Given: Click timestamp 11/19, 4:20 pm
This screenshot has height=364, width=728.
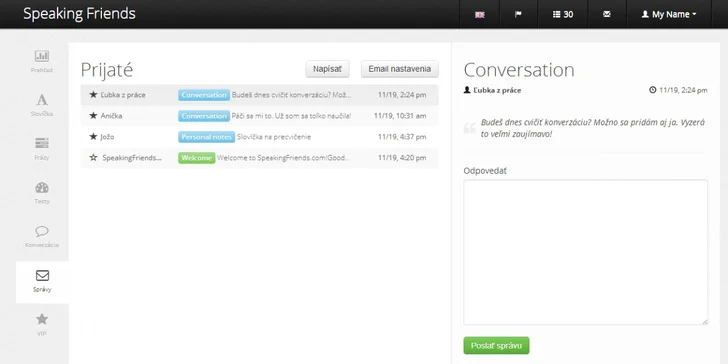Looking at the screenshot, I should (402, 158).
